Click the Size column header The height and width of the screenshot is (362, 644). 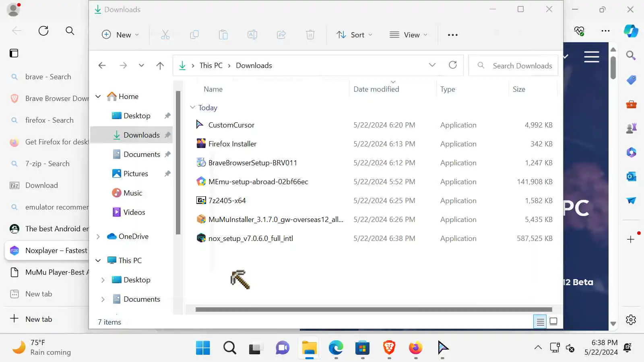coord(519,89)
